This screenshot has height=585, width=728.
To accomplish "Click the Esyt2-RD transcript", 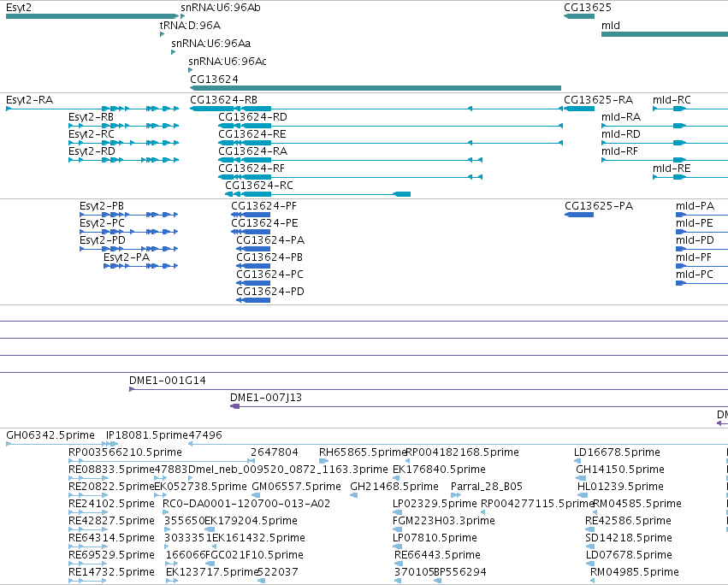I will point(123,160).
